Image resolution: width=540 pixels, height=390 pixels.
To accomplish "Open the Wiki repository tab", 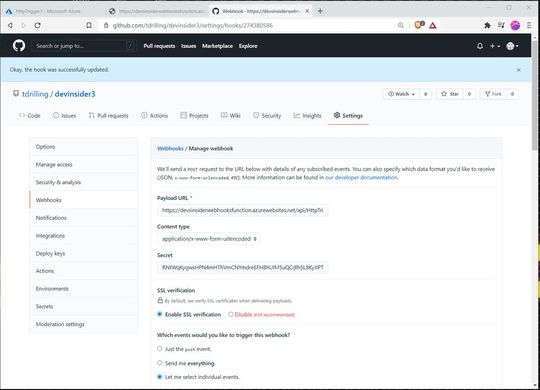I will pos(231,115).
